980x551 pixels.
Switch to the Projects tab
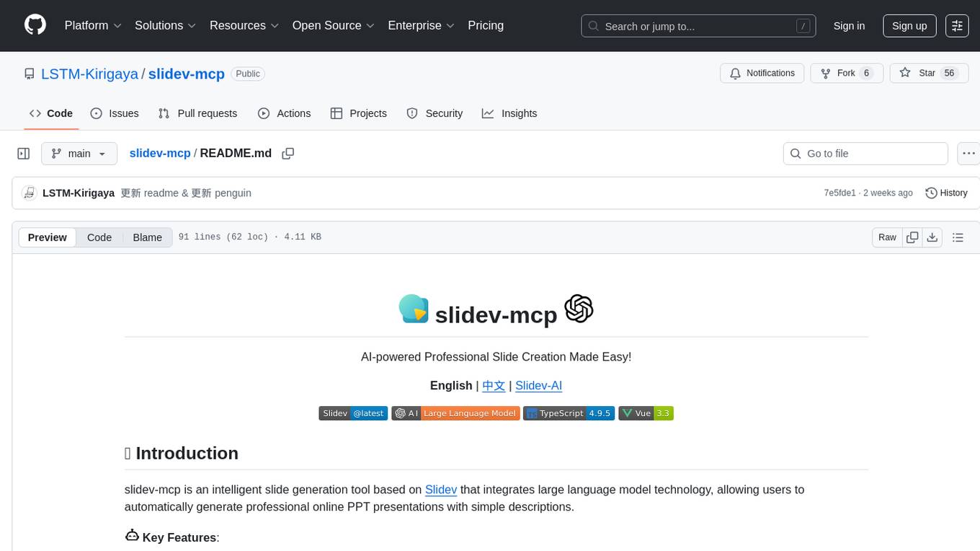click(x=359, y=113)
